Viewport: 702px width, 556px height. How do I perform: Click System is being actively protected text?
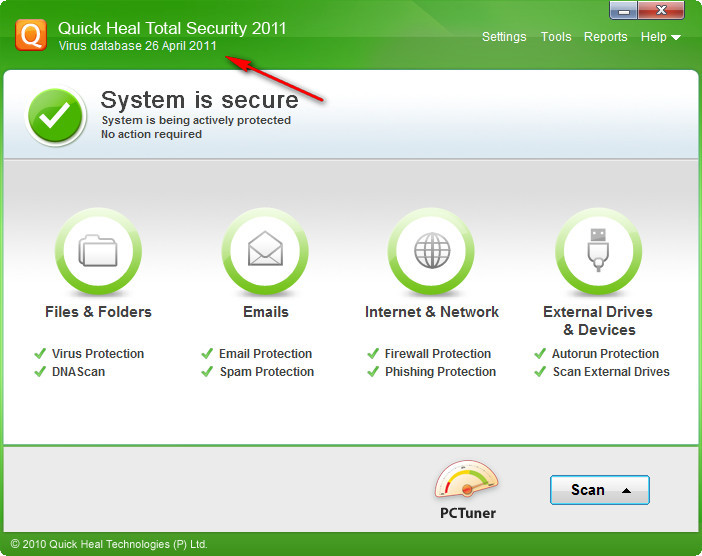[x=196, y=120]
